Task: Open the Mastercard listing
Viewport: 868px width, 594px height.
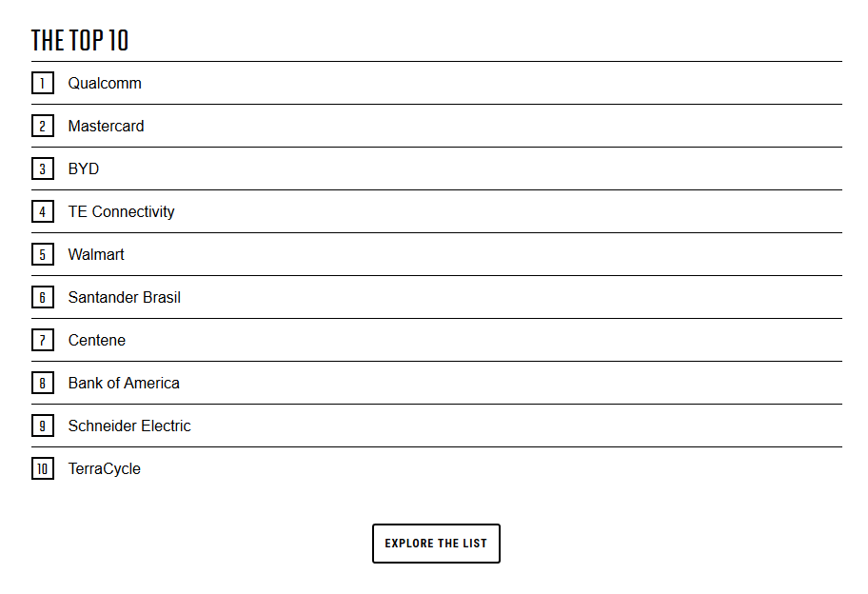Action: [106, 126]
